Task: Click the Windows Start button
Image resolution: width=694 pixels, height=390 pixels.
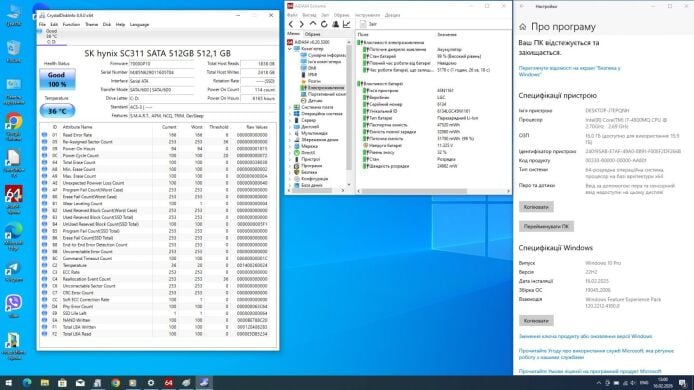Action: point(8,383)
